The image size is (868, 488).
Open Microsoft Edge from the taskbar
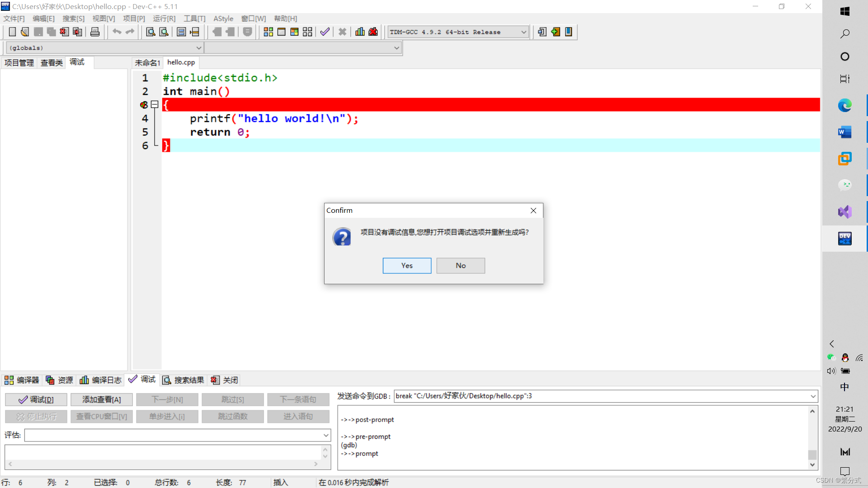tap(844, 105)
